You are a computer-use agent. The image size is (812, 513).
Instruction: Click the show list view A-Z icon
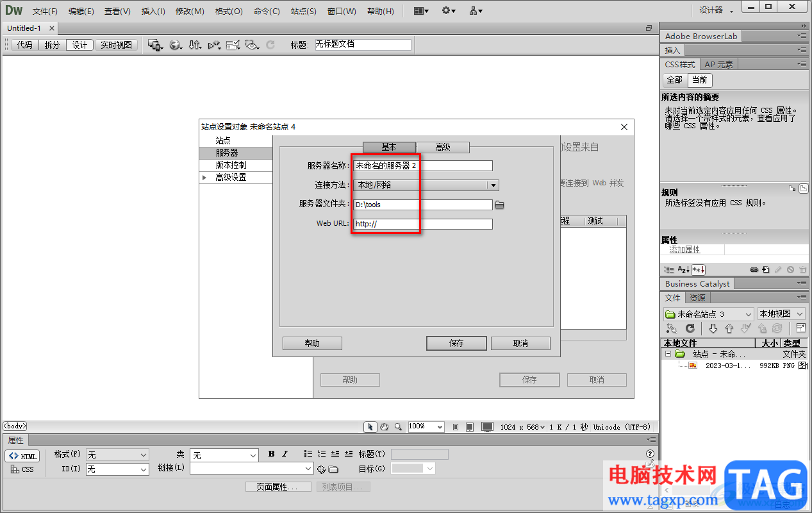tap(683, 270)
